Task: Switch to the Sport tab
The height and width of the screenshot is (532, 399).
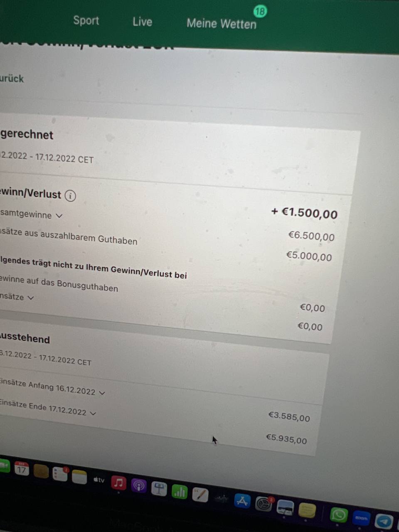Action: click(86, 20)
